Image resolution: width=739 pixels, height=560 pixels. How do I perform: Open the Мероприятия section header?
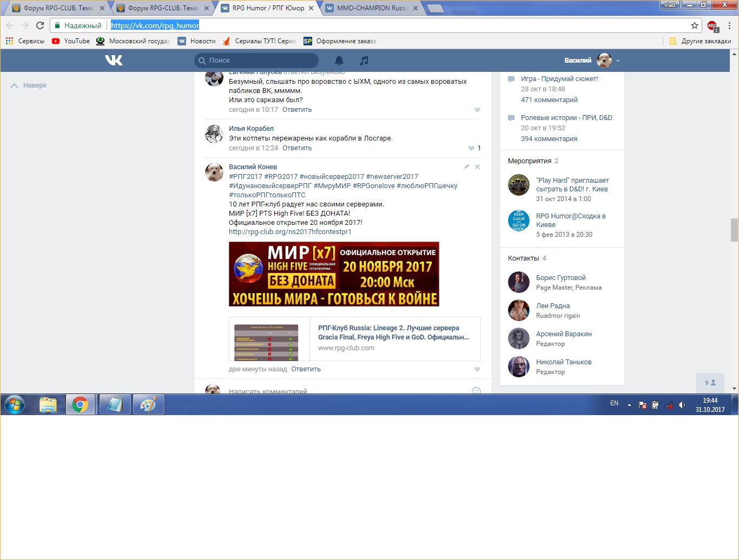pos(530,161)
